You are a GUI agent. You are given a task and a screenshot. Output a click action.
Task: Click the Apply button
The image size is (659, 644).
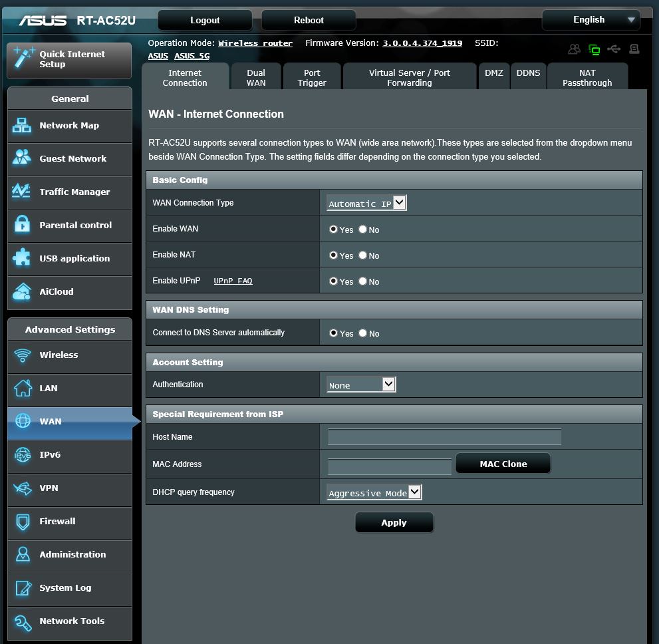coord(394,522)
